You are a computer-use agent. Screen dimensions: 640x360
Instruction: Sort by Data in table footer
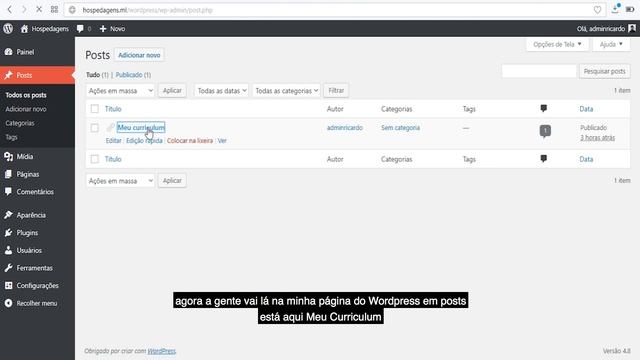coord(586,159)
